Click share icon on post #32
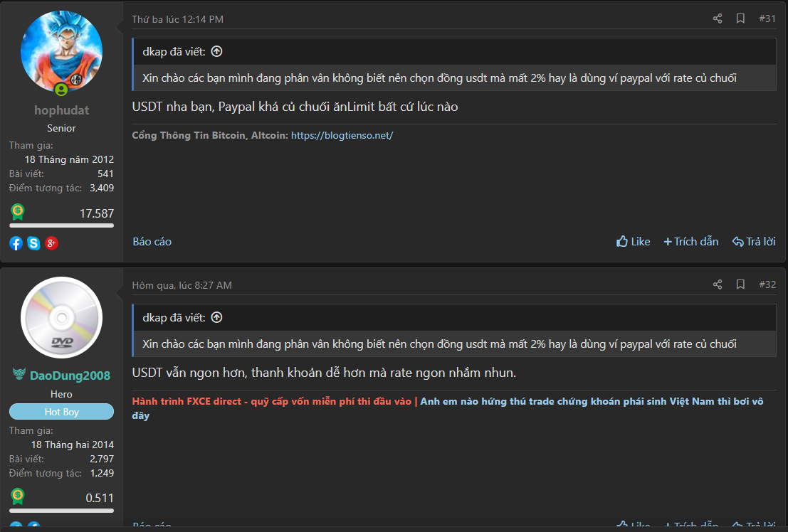Screen dimensions: 788x532 click(718, 284)
